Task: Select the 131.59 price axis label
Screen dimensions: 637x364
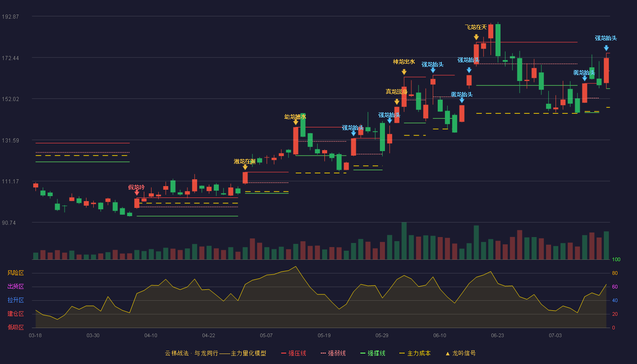Action: click(x=10, y=141)
